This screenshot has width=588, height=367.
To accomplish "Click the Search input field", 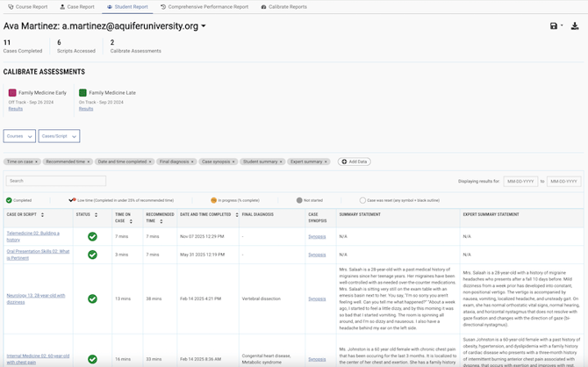I will (56, 181).
